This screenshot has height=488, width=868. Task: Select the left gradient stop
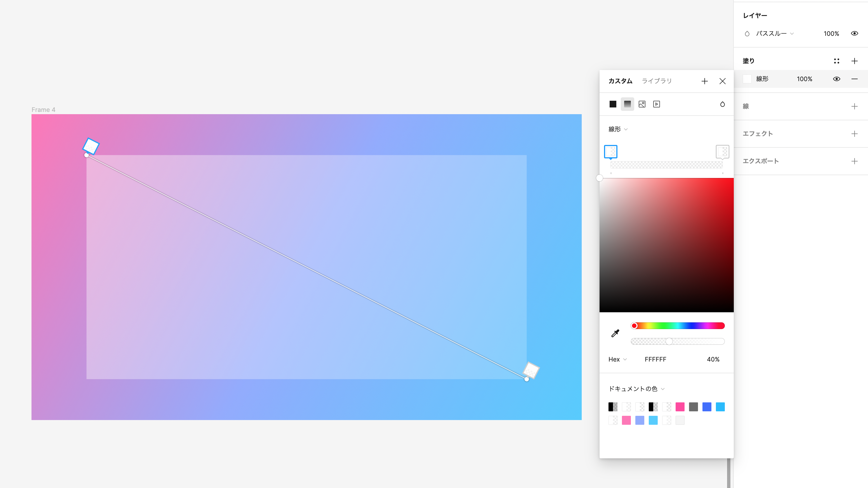pyautogui.click(x=610, y=152)
